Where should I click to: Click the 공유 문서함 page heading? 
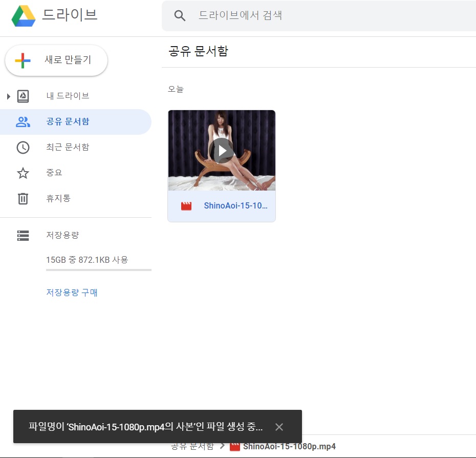(x=198, y=51)
